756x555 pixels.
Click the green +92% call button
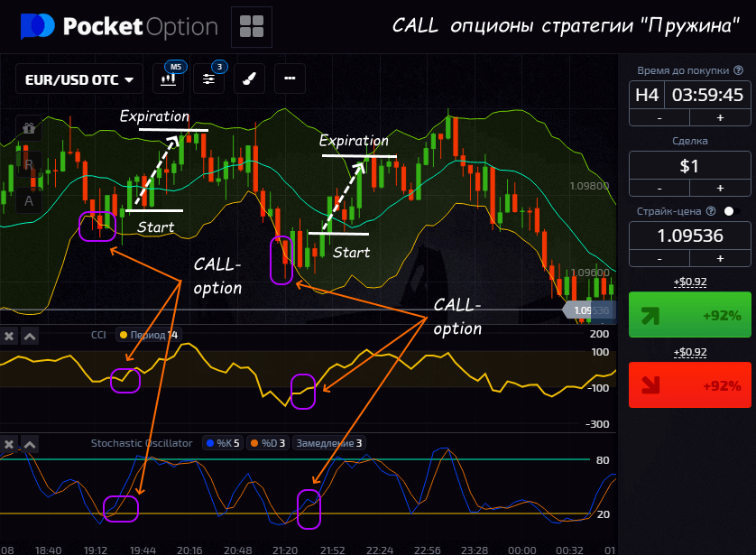pos(690,315)
